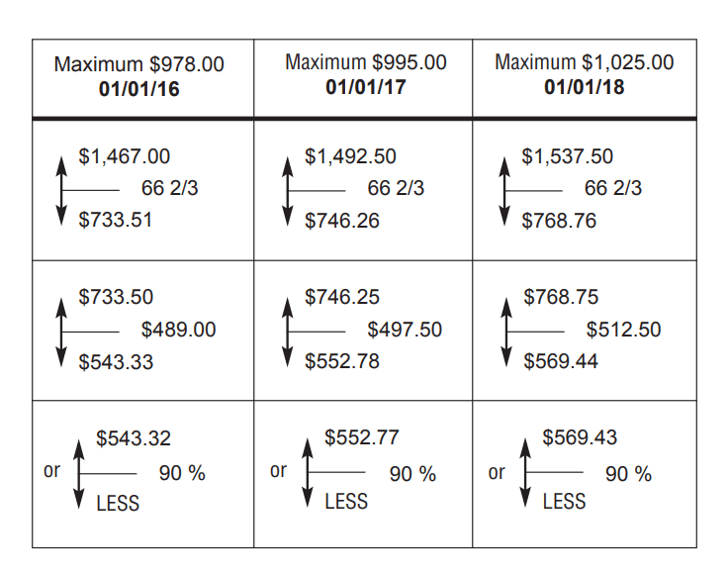Click the double arrow beside $552.77
The width and height of the screenshot is (728, 576).
tap(307, 472)
